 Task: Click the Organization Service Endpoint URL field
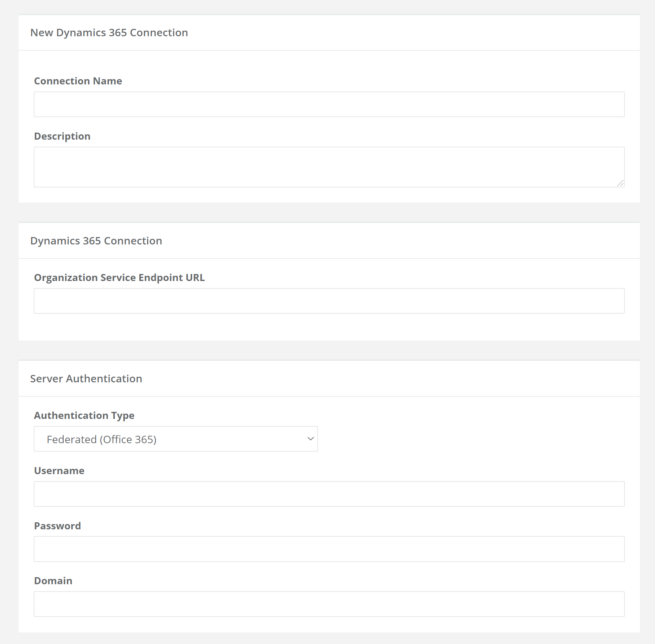tap(329, 301)
